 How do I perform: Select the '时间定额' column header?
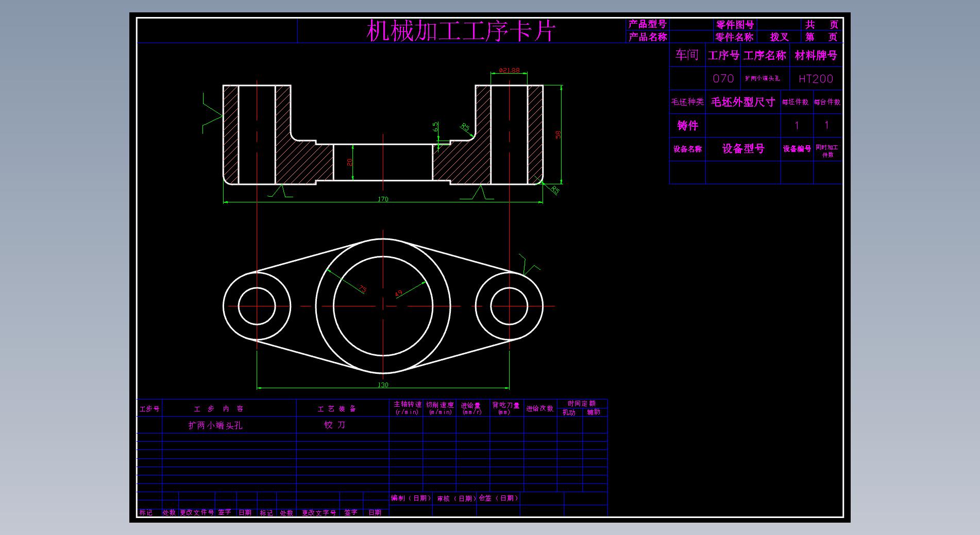coord(582,403)
